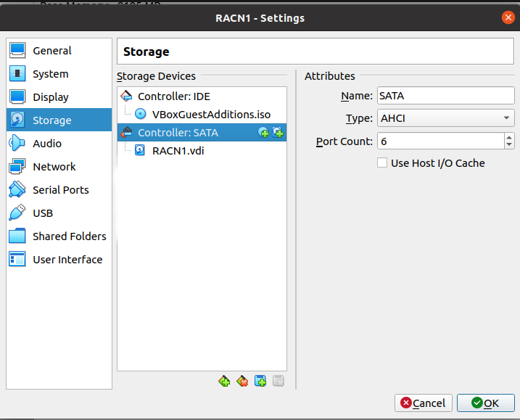Open the System settings category
The height and width of the screenshot is (420, 520).
pyautogui.click(x=59, y=74)
